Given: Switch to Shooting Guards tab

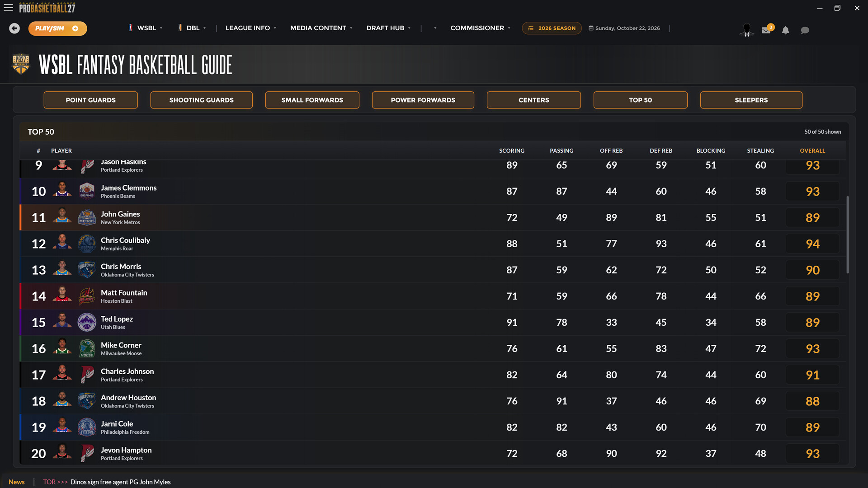Looking at the screenshot, I should [201, 100].
